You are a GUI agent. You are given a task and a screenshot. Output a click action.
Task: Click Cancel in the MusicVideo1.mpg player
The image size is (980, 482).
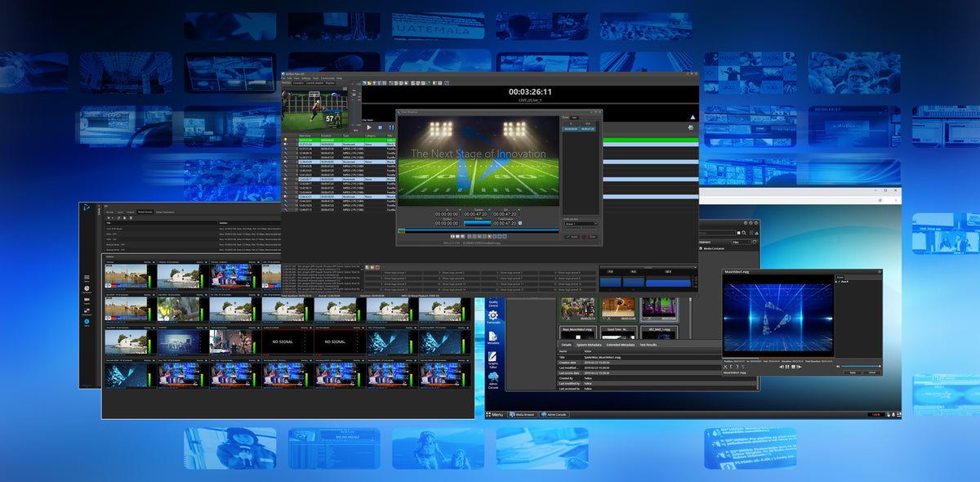click(x=871, y=372)
